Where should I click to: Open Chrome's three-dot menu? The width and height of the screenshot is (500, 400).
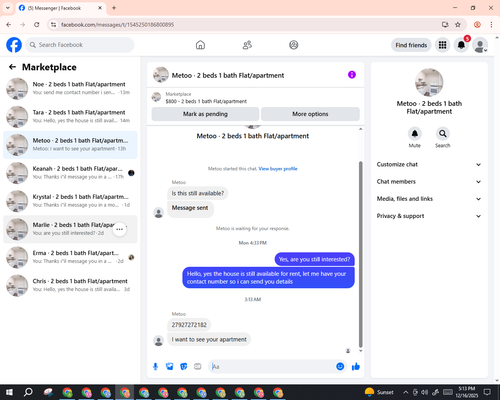491,25
